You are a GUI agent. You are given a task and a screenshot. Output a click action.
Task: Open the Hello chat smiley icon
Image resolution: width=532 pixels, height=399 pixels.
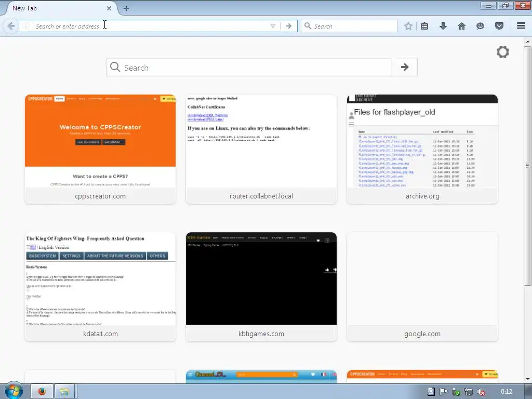[x=480, y=26]
